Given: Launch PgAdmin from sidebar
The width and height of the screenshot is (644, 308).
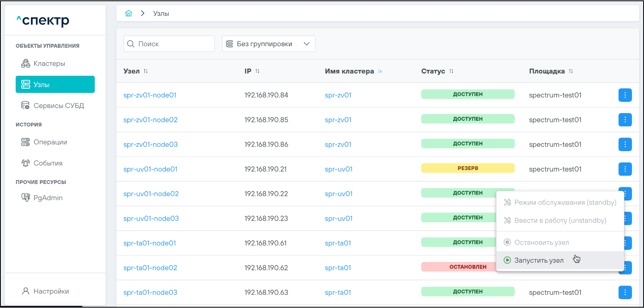Looking at the screenshot, I should [48, 198].
